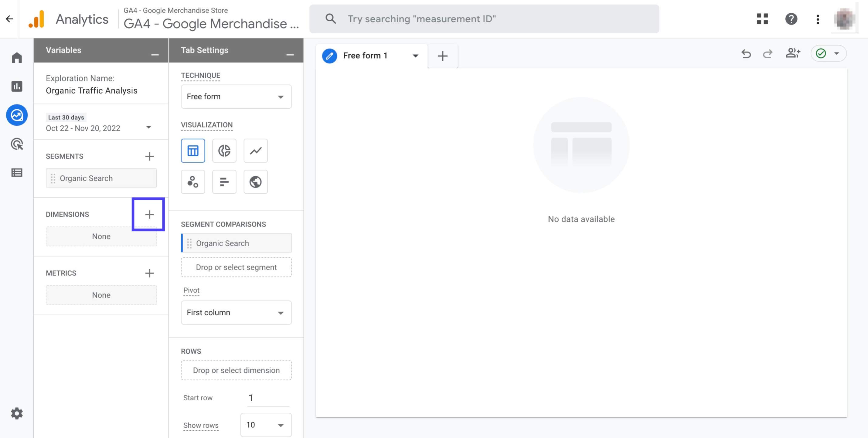Click the Free form 1 tab
Screen dimensions: 868x438
[x=365, y=55]
